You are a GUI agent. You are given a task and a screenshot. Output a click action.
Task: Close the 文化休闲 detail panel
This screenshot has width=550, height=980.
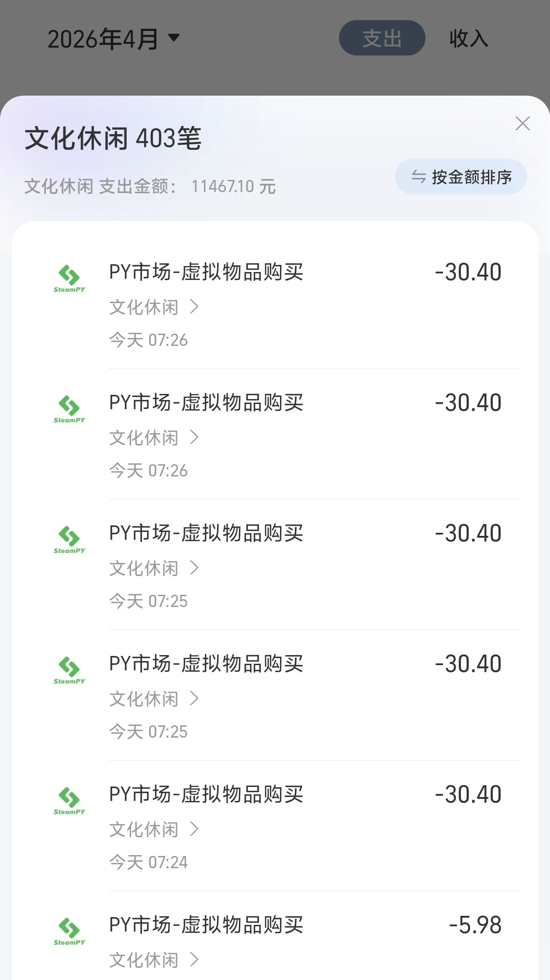pos(522,124)
